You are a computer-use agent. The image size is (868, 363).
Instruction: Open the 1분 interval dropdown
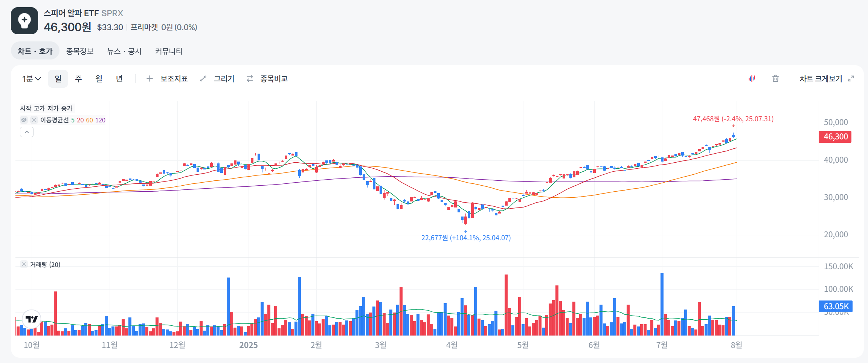coord(31,79)
